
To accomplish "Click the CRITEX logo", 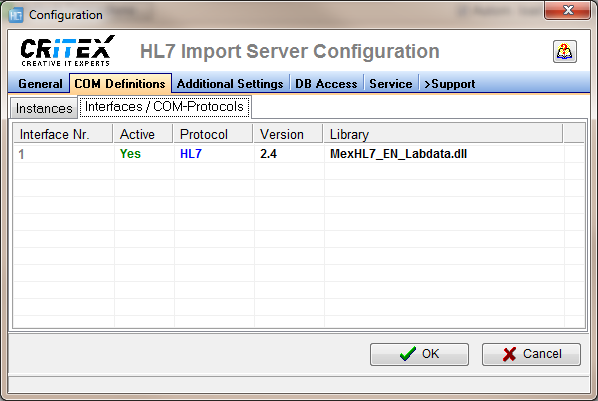I will (67, 51).
